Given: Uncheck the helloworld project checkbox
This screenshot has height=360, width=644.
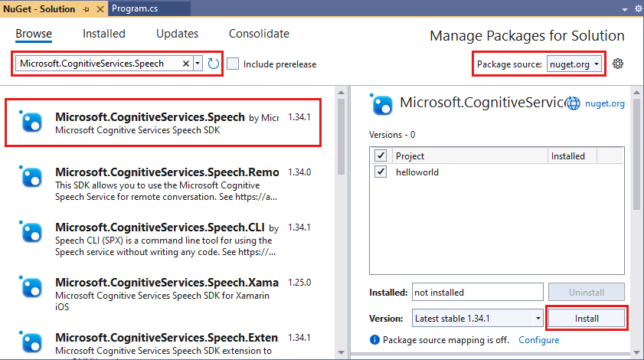Looking at the screenshot, I should coord(381,172).
